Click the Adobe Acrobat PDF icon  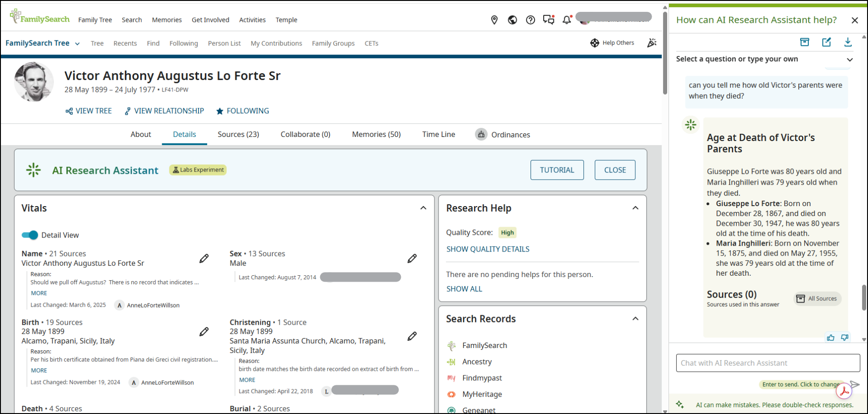pos(844,391)
